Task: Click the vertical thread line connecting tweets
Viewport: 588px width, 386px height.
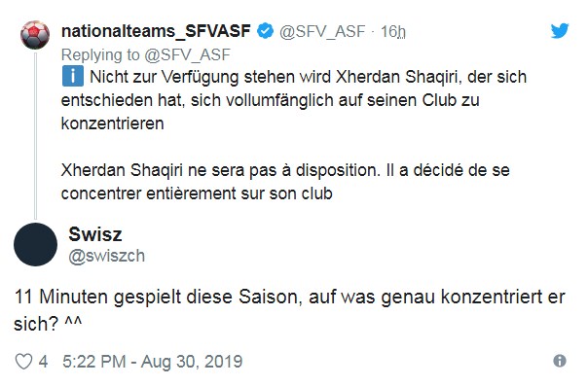Action: 36,135
